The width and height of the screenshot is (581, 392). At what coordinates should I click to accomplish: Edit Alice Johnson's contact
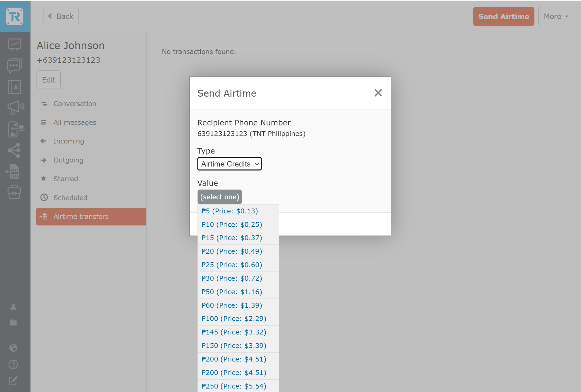click(49, 80)
